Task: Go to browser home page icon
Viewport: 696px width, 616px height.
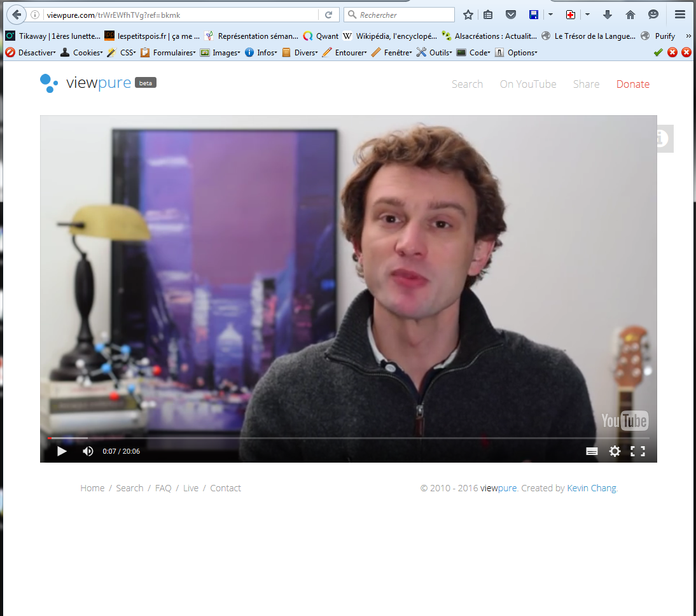Action: coord(630,15)
